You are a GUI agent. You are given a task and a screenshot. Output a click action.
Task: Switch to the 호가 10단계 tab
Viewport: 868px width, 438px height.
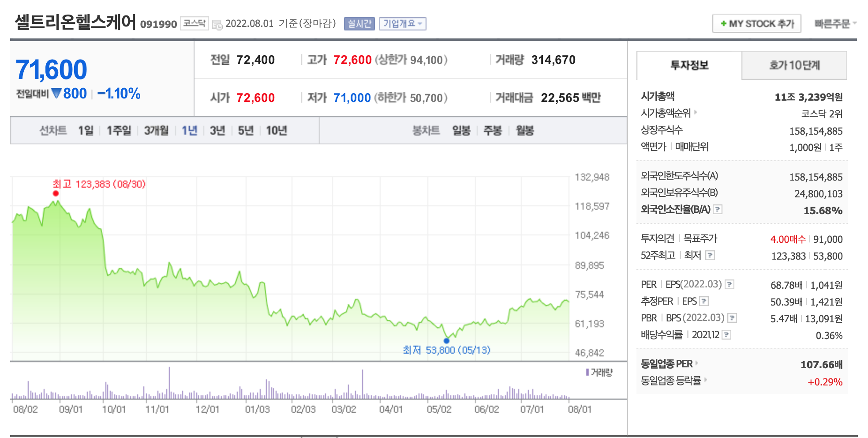point(794,65)
